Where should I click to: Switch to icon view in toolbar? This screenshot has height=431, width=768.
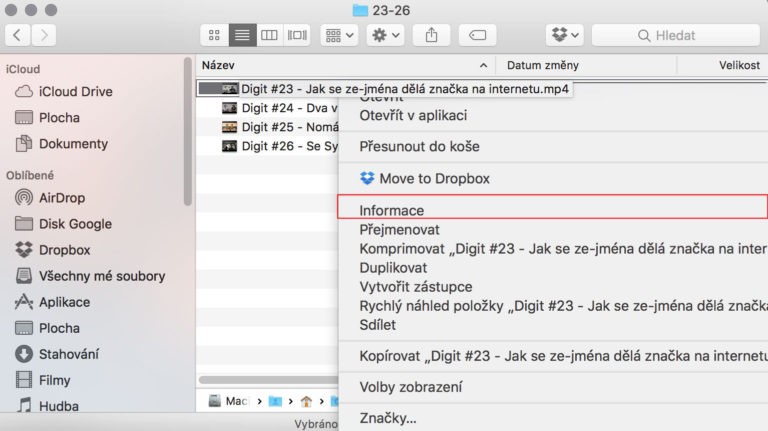click(214, 35)
